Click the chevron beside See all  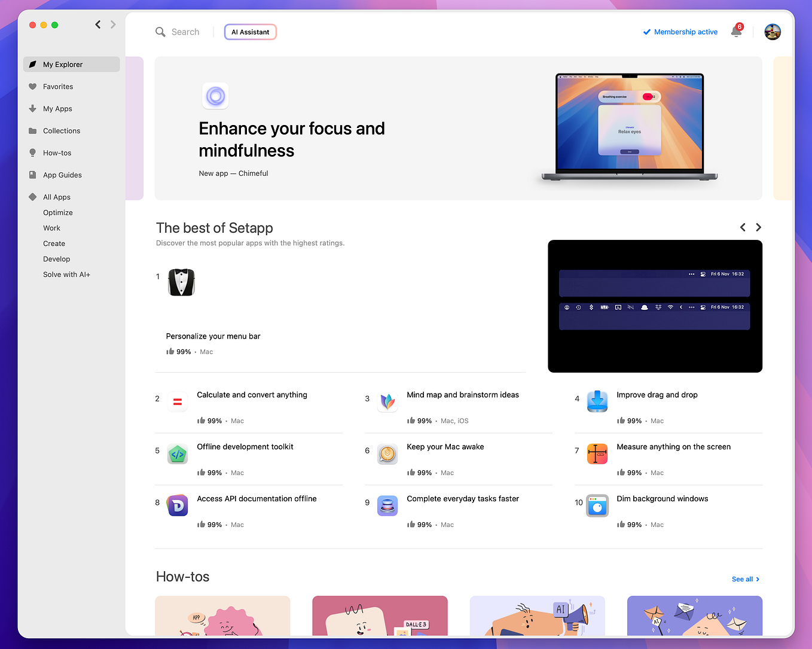point(758,580)
